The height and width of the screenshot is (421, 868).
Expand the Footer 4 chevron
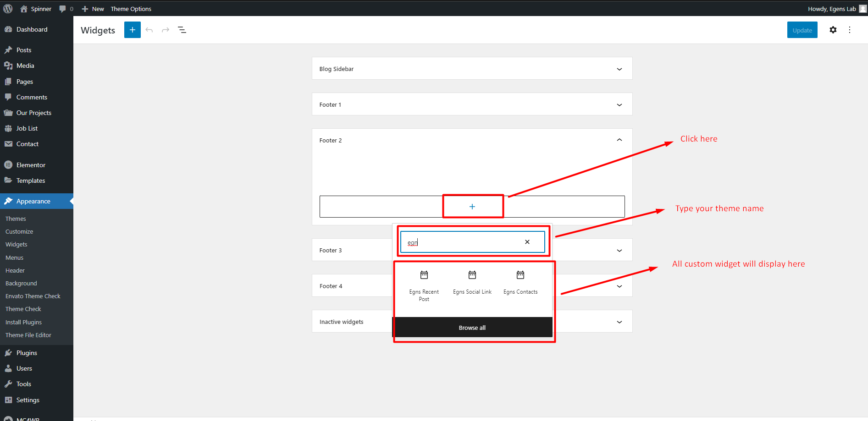619,286
